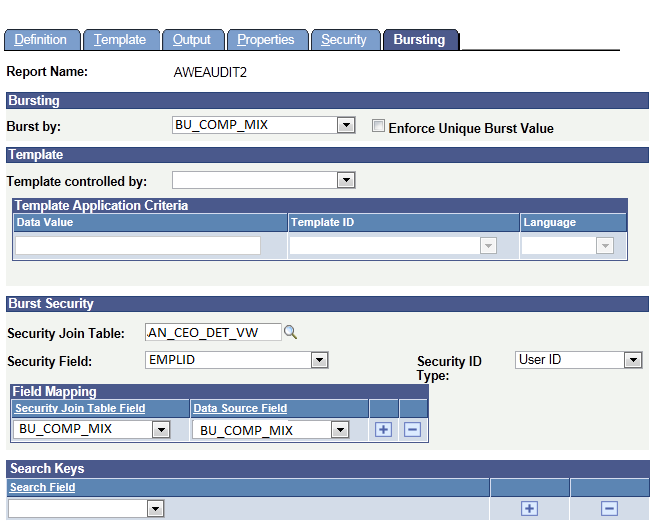
Task: Open the Search Field dropdown
Action: (x=155, y=509)
